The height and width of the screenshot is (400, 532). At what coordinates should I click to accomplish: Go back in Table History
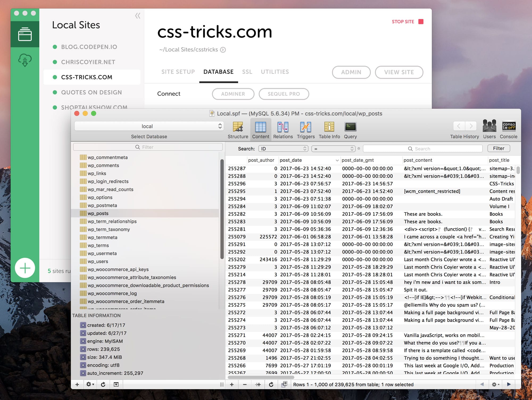click(x=459, y=126)
